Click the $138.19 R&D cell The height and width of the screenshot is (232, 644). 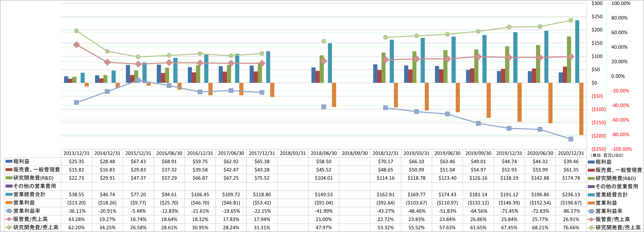pos(509,178)
